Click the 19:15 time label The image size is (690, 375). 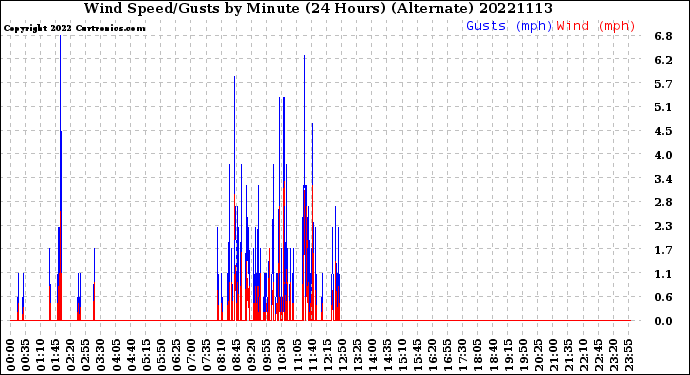[x=508, y=355]
